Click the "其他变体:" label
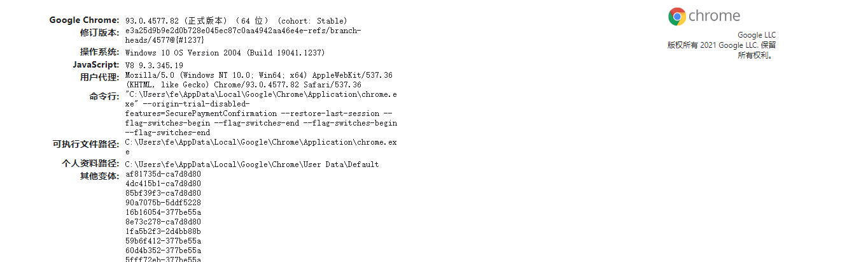 point(99,177)
